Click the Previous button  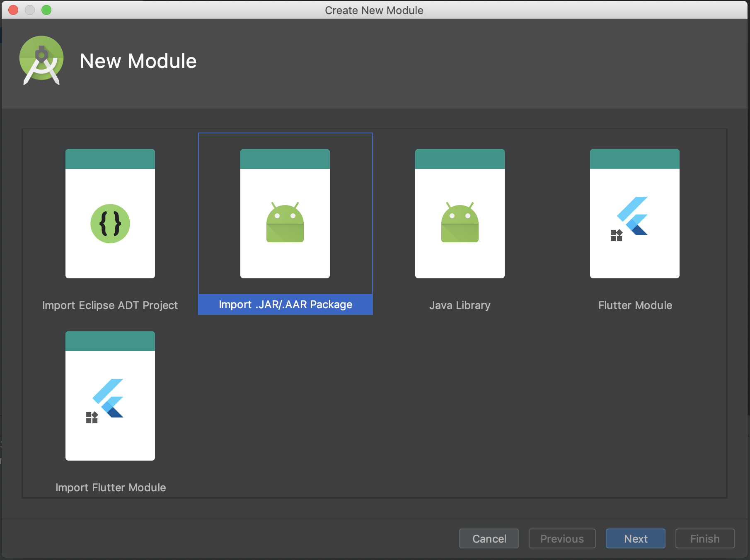[561, 538]
